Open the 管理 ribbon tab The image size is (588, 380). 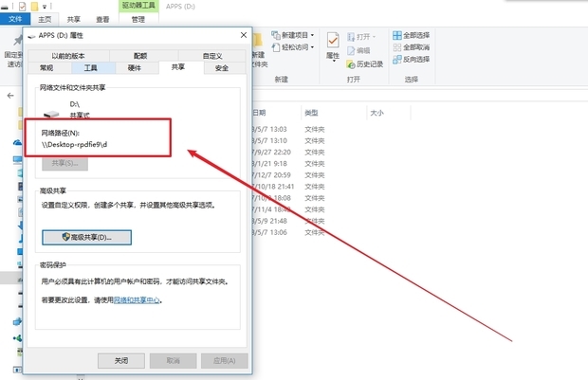pyautogui.click(x=138, y=19)
